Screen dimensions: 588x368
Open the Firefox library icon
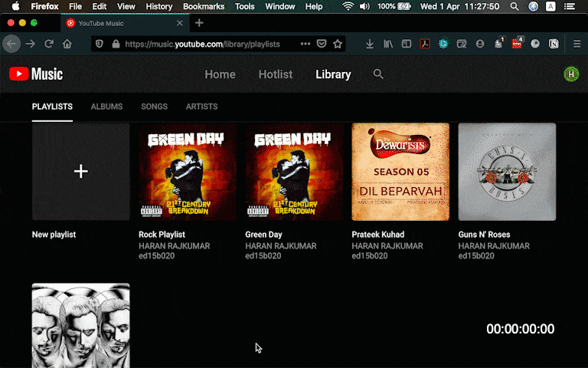point(388,44)
